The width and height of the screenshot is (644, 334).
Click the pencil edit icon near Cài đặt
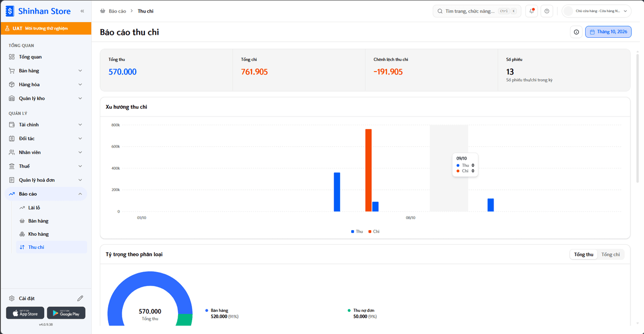coord(80,298)
